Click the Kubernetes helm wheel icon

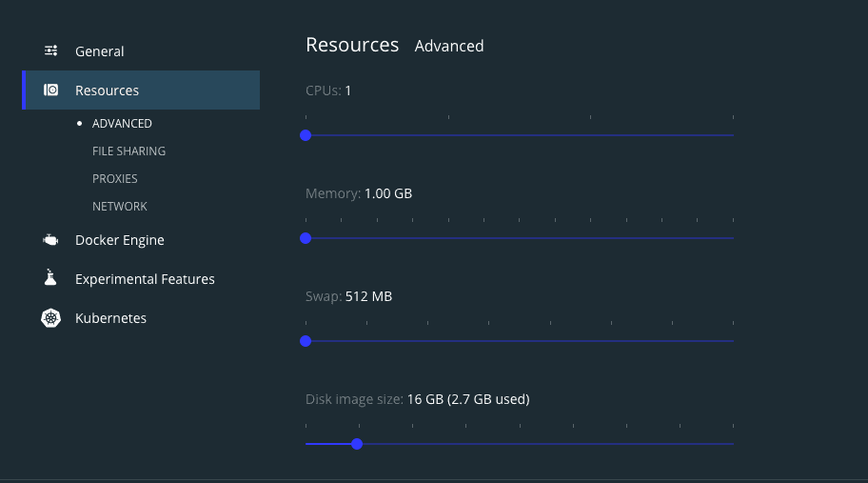click(x=51, y=318)
